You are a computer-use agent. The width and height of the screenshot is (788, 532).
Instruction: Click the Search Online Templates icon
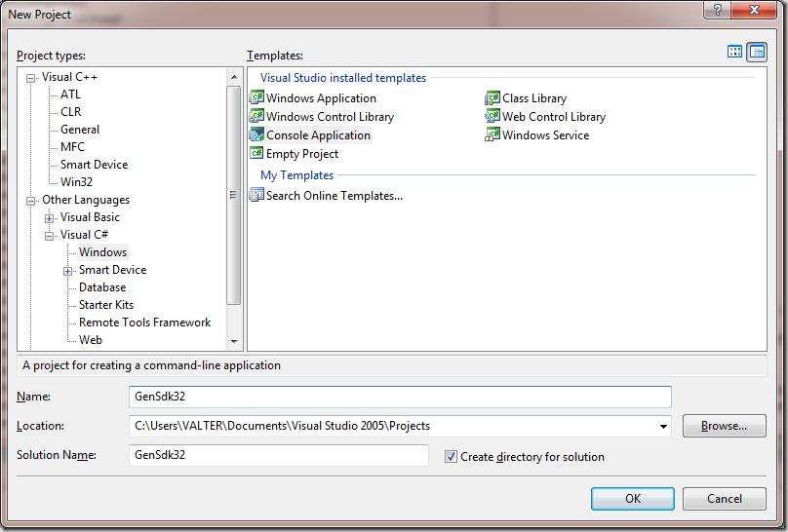click(257, 196)
